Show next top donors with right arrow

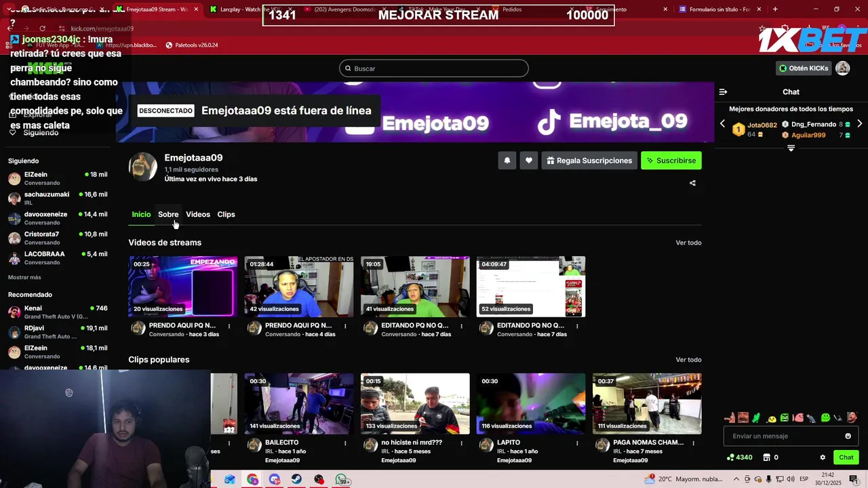point(860,124)
